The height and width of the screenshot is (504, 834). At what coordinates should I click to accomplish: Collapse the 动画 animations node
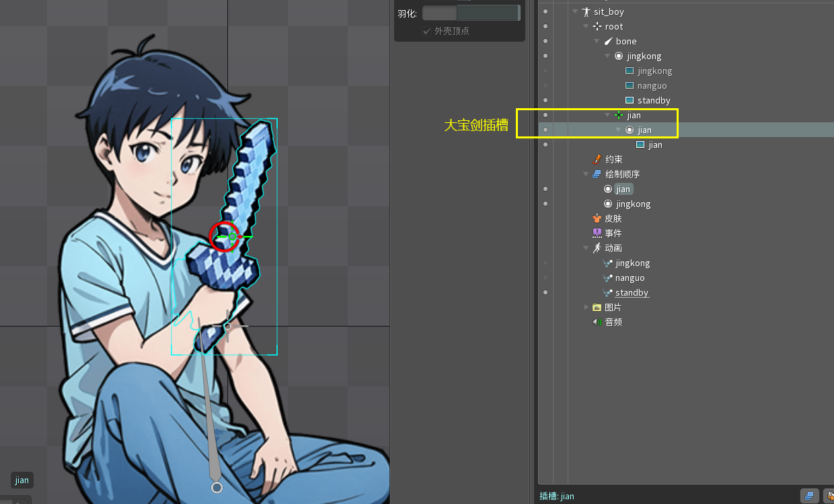coord(586,248)
